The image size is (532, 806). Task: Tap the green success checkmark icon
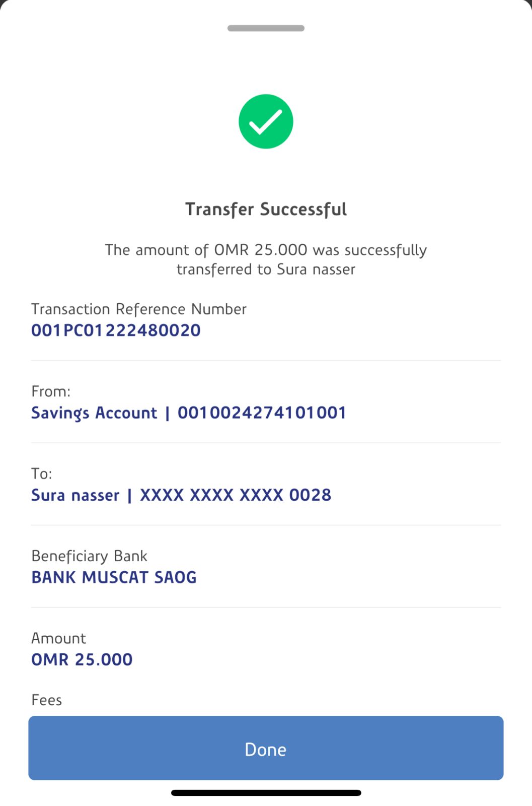(266, 121)
